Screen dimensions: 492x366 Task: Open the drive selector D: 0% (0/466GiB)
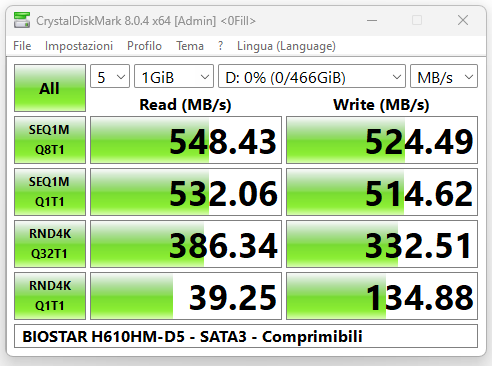pyautogui.click(x=312, y=76)
